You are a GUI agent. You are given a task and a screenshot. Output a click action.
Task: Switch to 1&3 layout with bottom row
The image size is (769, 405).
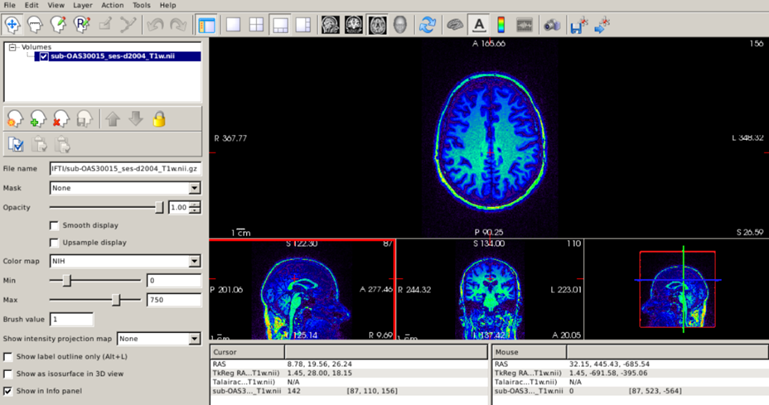coord(280,25)
